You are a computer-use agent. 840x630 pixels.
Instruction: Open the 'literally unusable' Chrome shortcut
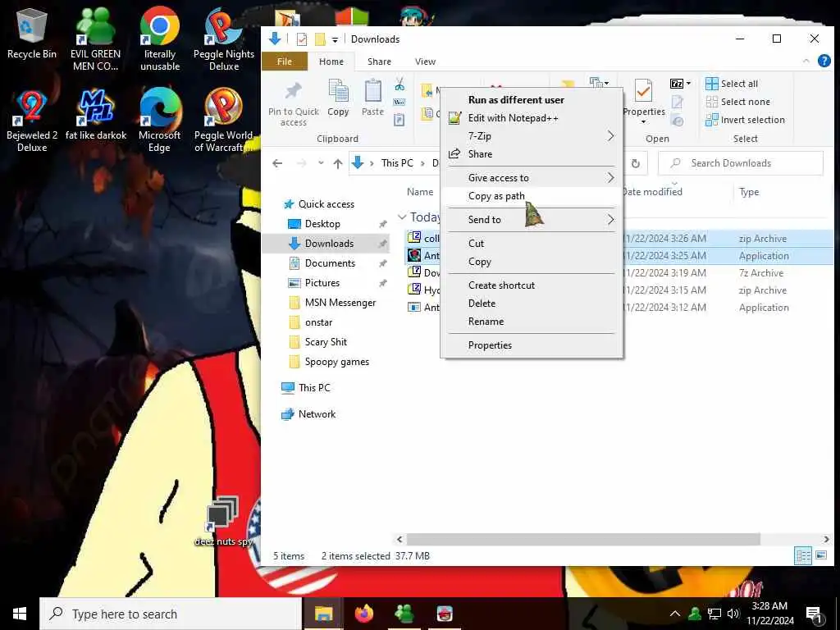pyautogui.click(x=160, y=39)
